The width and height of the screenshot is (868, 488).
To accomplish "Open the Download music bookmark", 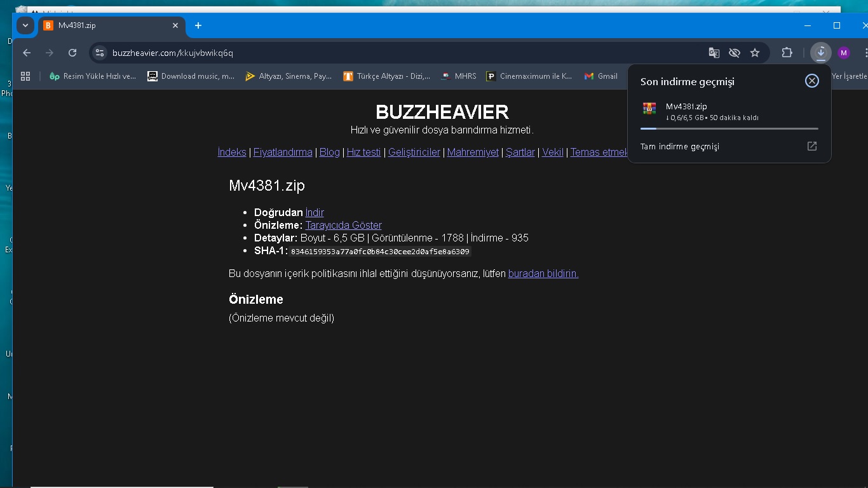I will tap(191, 76).
